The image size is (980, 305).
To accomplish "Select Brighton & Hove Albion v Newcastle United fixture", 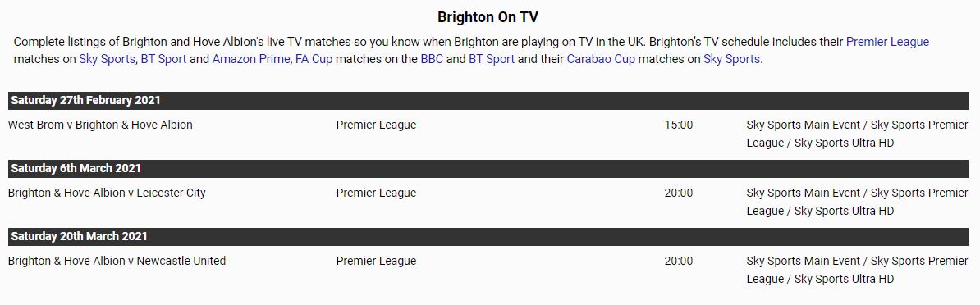I will pyautogui.click(x=117, y=261).
